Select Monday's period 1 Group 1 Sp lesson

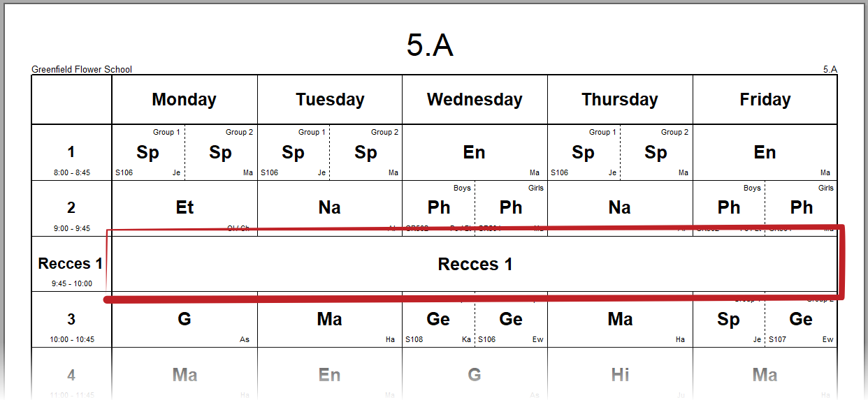148,153
